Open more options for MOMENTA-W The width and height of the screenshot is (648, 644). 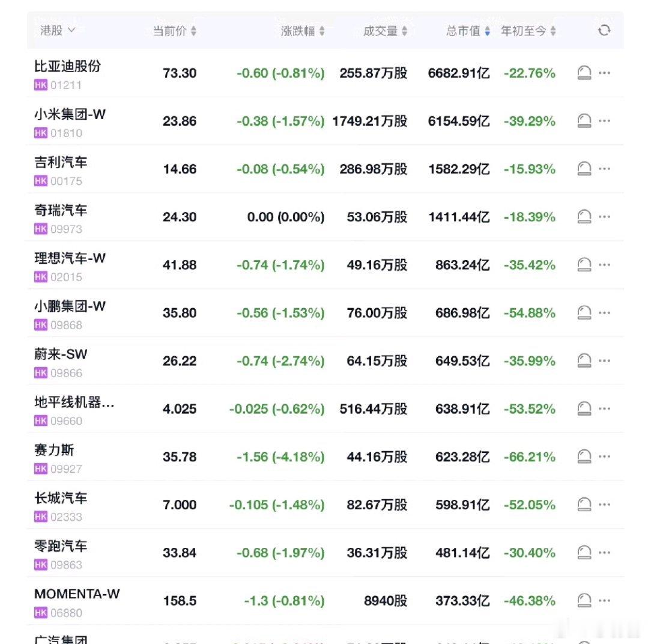(x=604, y=600)
